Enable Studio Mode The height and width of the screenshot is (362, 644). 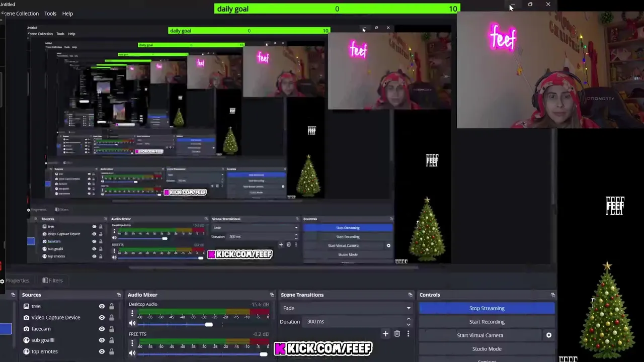[487, 349]
